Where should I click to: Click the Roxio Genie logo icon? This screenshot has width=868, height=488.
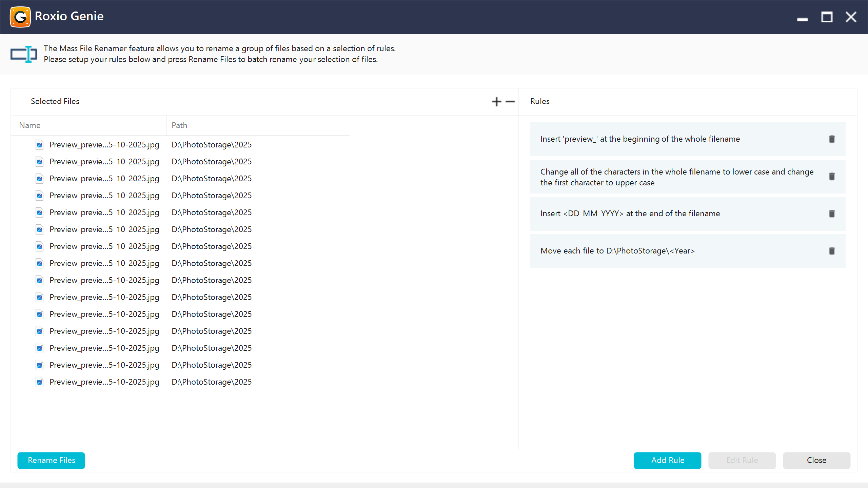coord(20,17)
